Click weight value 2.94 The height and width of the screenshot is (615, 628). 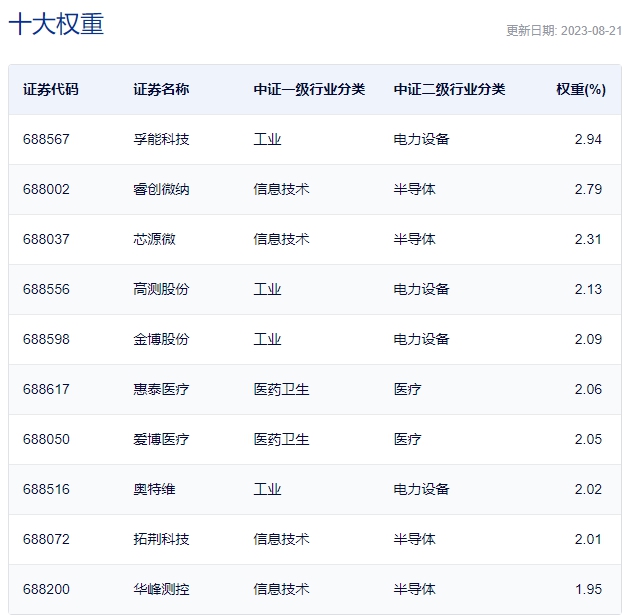588,139
